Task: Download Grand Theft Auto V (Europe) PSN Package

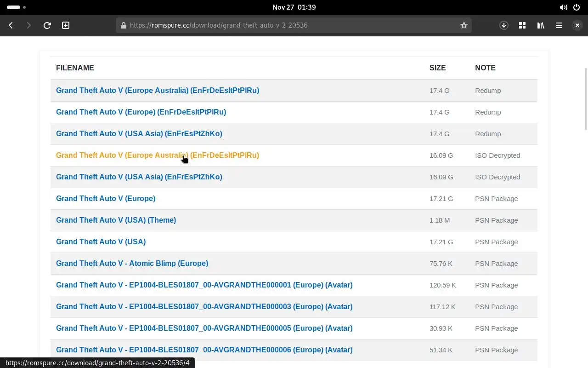Action: 106,199
